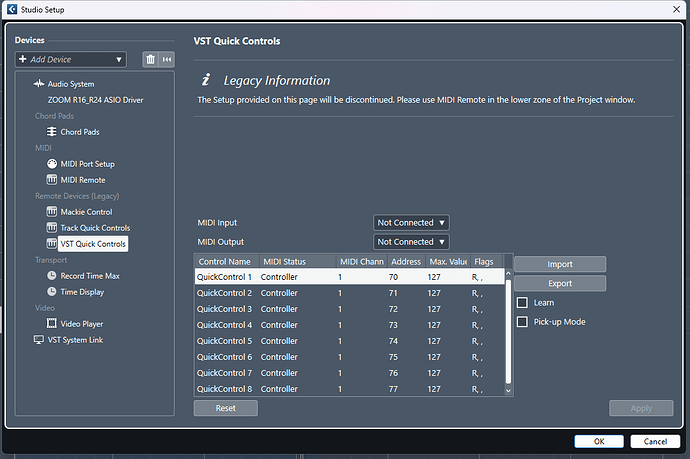Viewport: 690px width, 459px height.
Task: Click the Chord Pads icon in device tree
Action: [51, 132]
